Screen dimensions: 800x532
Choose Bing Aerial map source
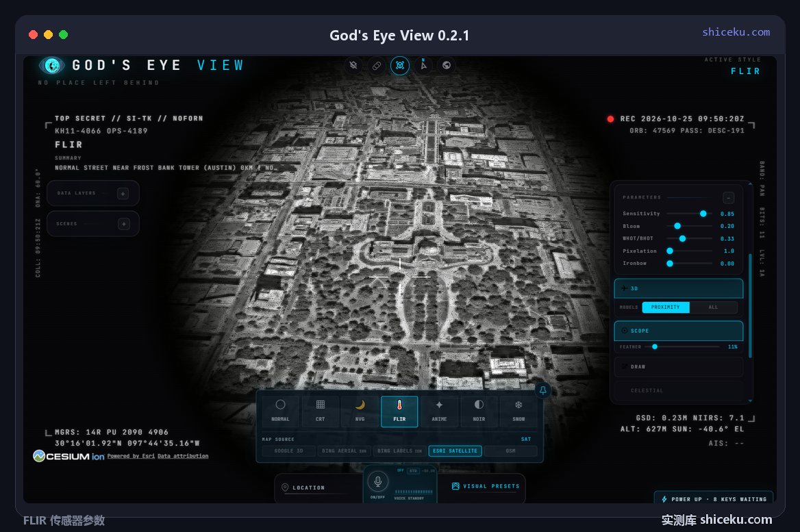point(344,451)
